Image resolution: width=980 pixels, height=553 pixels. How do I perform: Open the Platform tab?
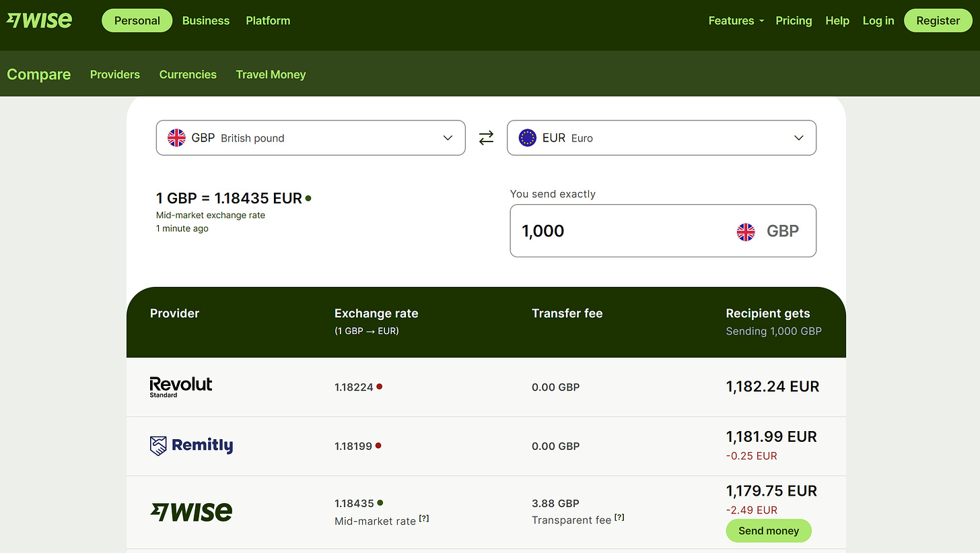point(268,20)
